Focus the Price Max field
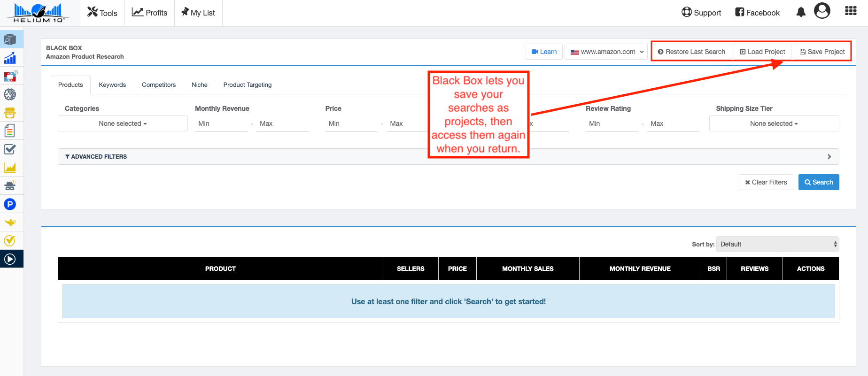The image size is (868, 376). point(407,123)
